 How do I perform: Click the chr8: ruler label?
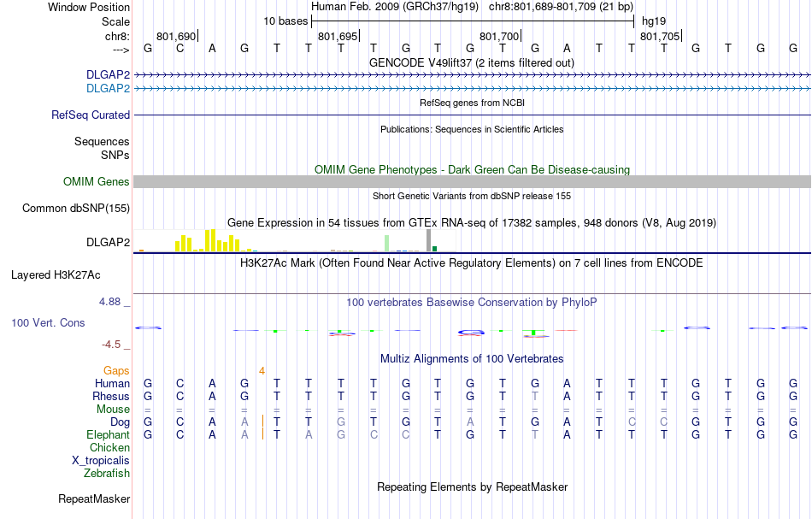point(117,36)
